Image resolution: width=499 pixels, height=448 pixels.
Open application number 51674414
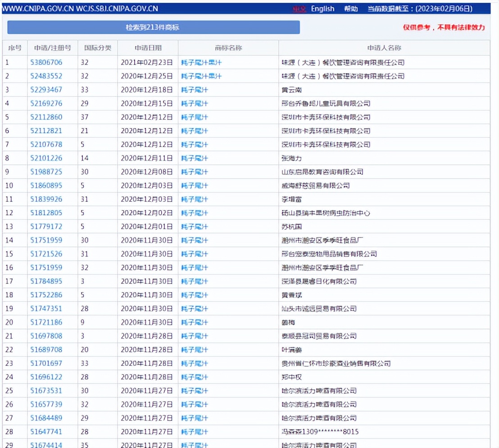[46, 444]
